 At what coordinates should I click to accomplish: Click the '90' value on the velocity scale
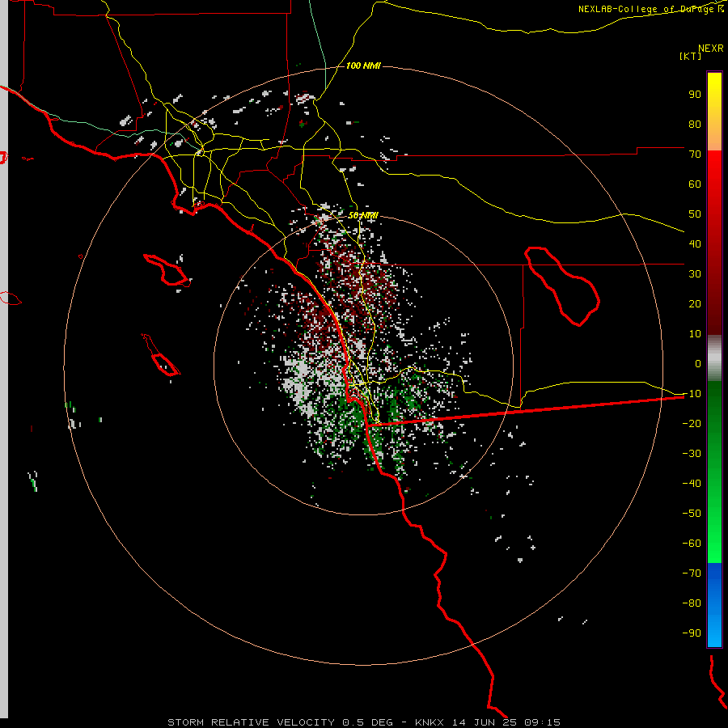pos(695,95)
